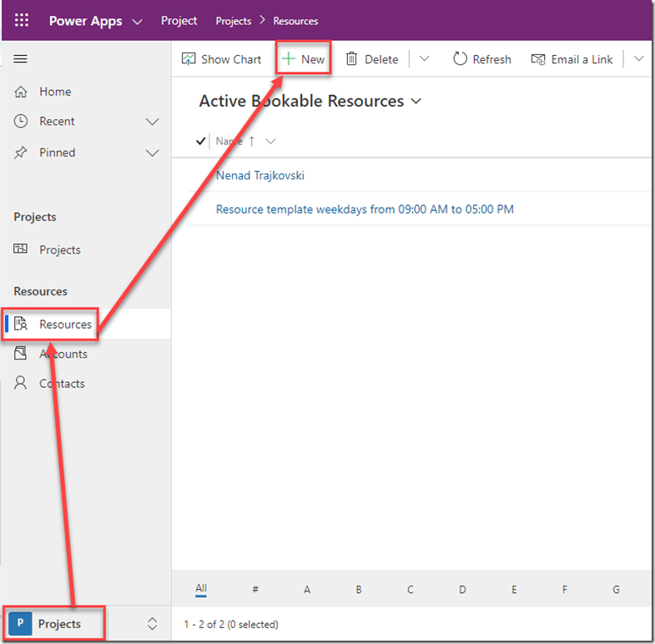Open Home in the sidebar

[x=54, y=92]
